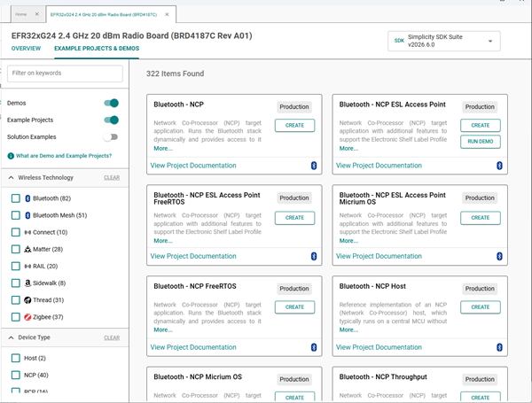
Task: Expand More... on the Bluetooth - NCP card
Action: tap(163, 149)
